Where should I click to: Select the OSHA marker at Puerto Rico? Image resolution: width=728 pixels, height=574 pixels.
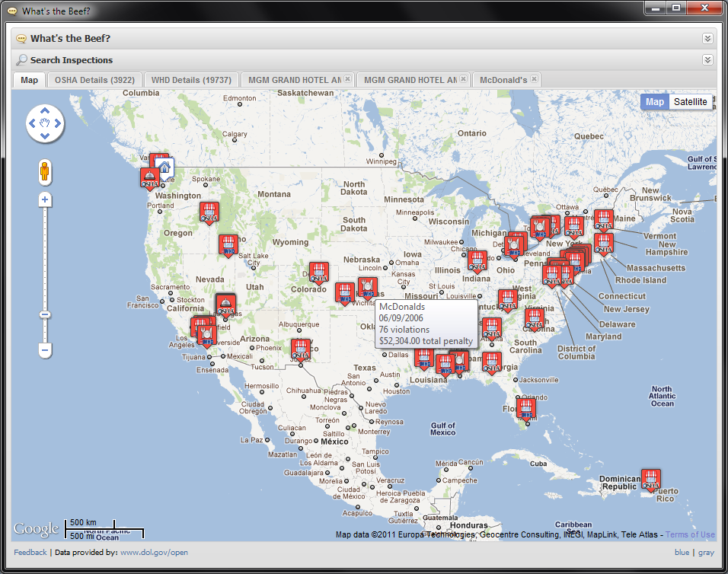[651, 480]
